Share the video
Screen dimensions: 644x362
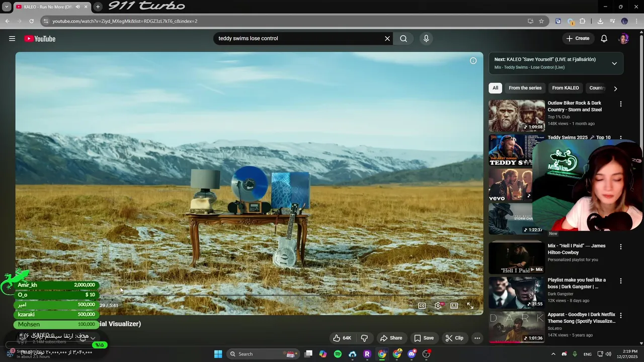pos(391,338)
